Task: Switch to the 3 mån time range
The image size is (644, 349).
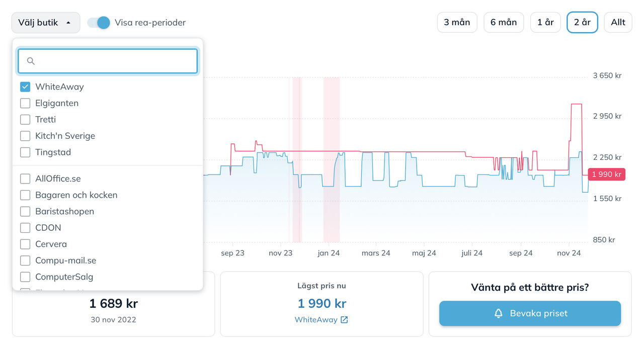Action: pyautogui.click(x=457, y=22)
